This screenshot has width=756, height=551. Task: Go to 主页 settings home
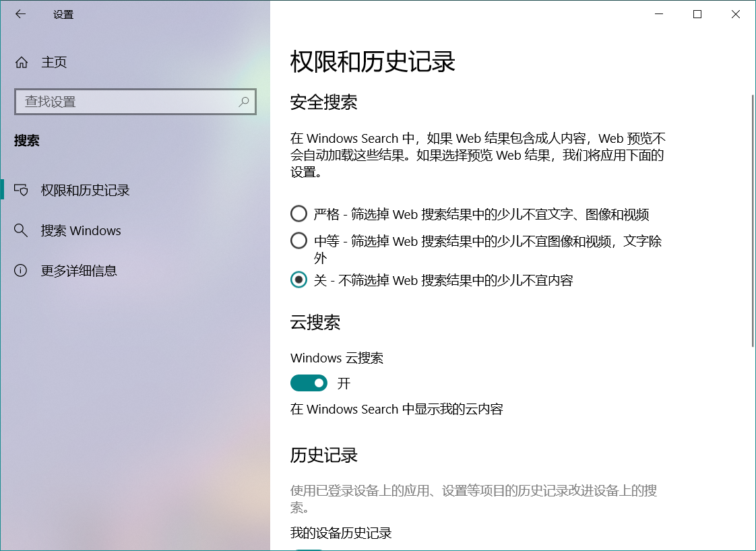click(x=135, y=62)
